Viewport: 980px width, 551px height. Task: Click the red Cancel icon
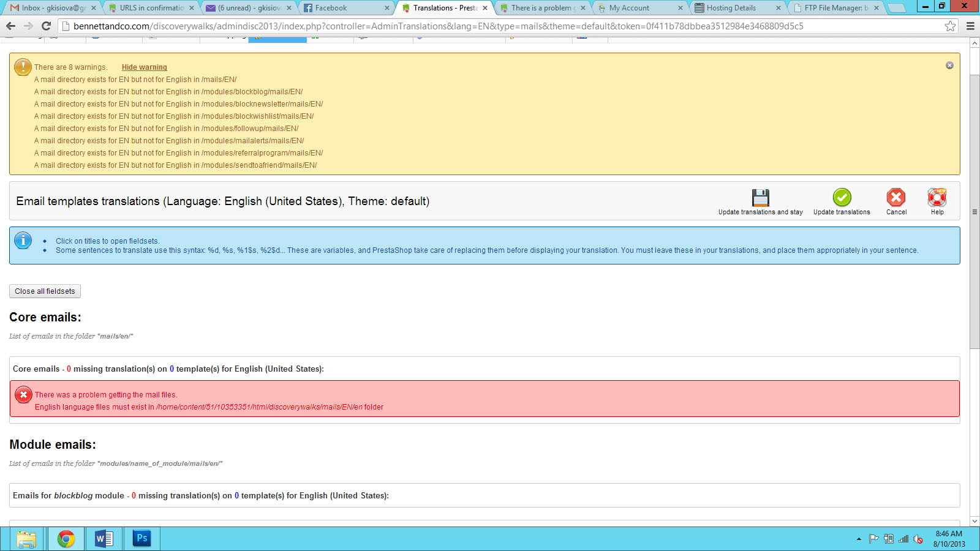tap(896, 197)
